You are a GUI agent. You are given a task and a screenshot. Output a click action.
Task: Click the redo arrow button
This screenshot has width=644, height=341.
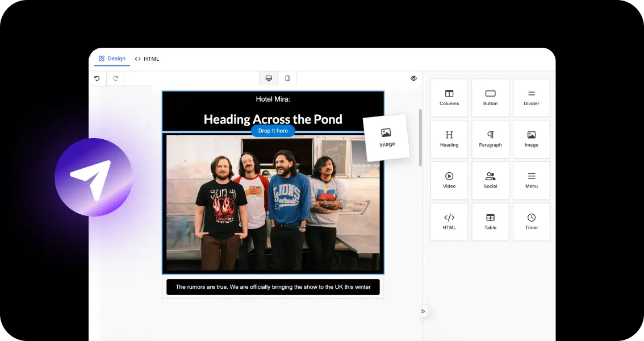116,78
